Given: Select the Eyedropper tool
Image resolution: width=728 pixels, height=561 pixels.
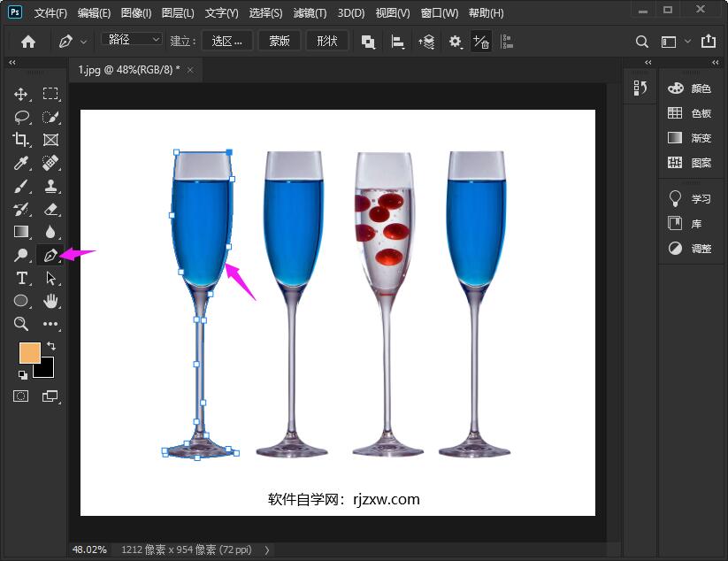Looking at the screenshot, I should click(21, 163).
